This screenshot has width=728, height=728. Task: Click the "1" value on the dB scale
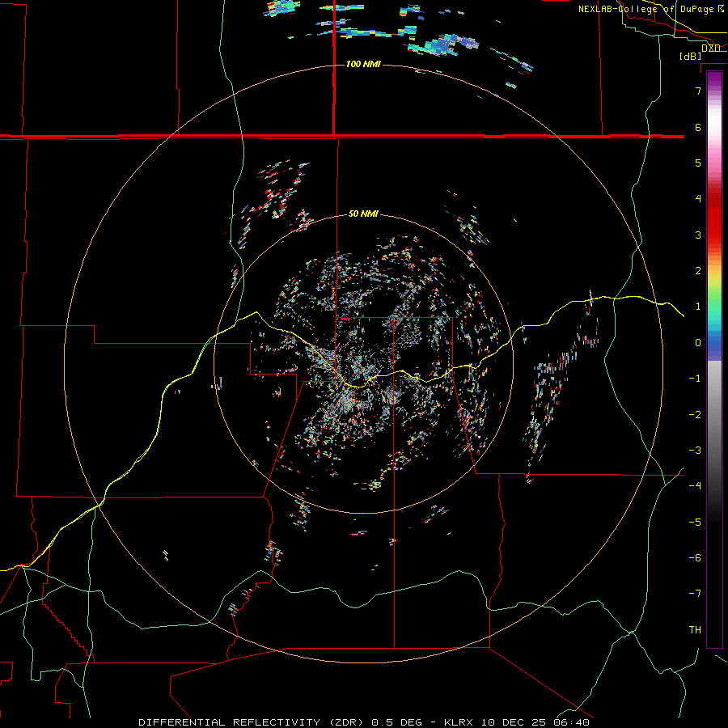tap(698, 307)
